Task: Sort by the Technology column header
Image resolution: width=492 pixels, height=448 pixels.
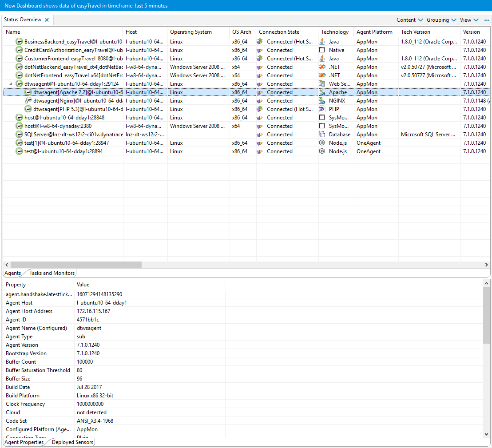Action: [336, 32]
